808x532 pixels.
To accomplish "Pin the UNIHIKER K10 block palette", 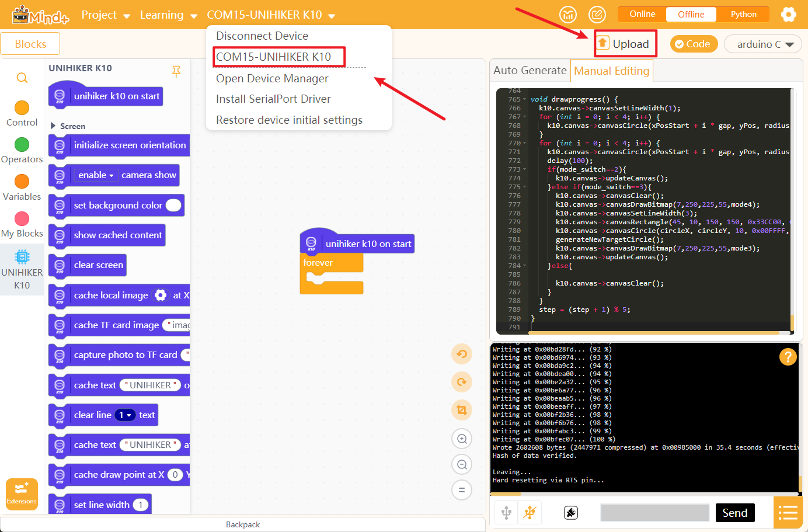I will click(176, 71).
